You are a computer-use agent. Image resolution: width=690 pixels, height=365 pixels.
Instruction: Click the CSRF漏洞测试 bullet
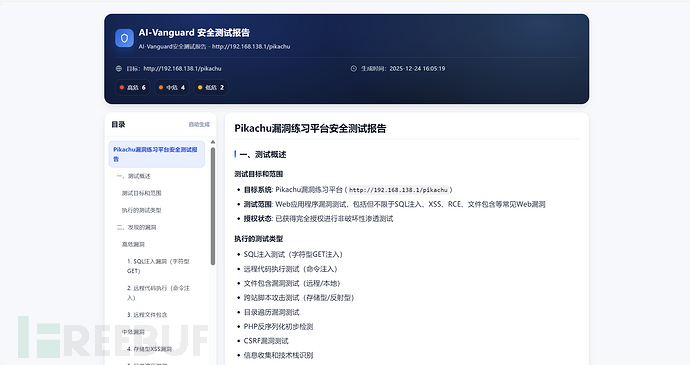(266, 341)
